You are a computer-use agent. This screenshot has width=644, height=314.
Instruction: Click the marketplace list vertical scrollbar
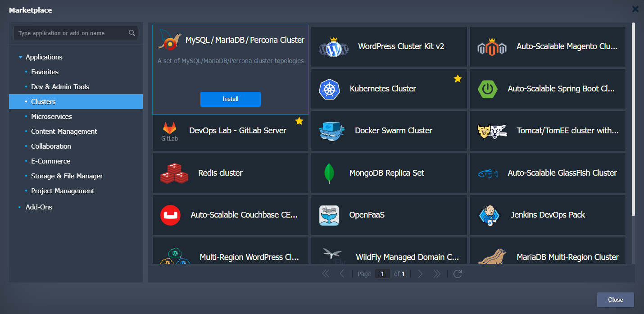pyautogui.click(x=633, y=119)
